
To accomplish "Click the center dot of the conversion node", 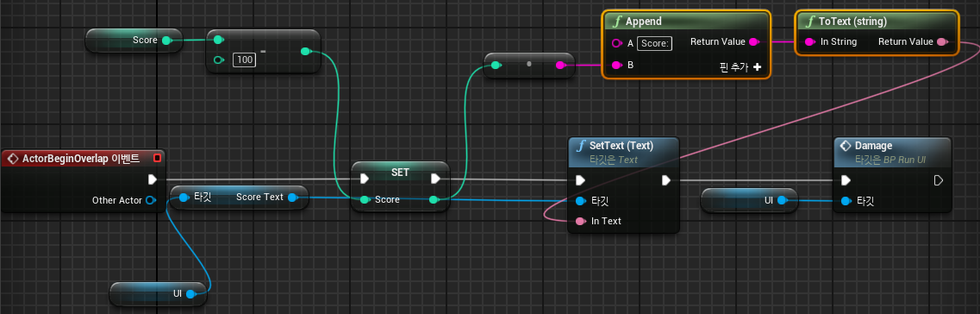I will click(x=529, y=65).
